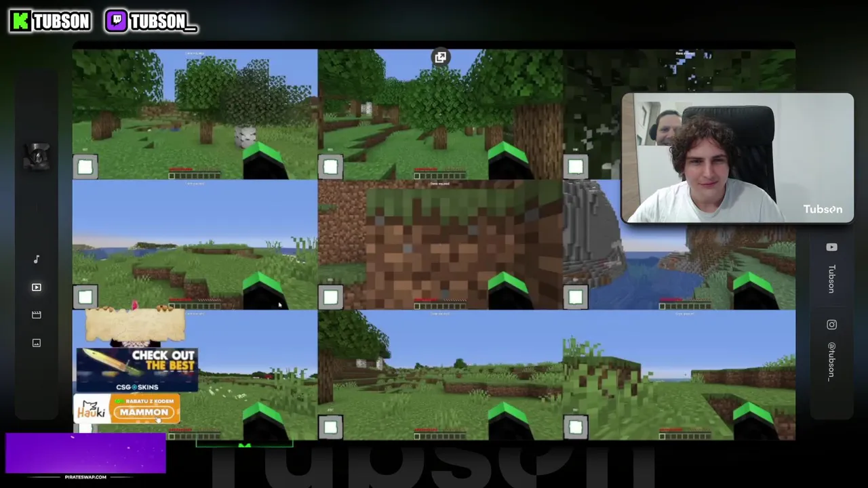Viewport: 868px width, 488px height.
Task: Click the CSG Skins advertisement banner
Action: pos(137,370)
